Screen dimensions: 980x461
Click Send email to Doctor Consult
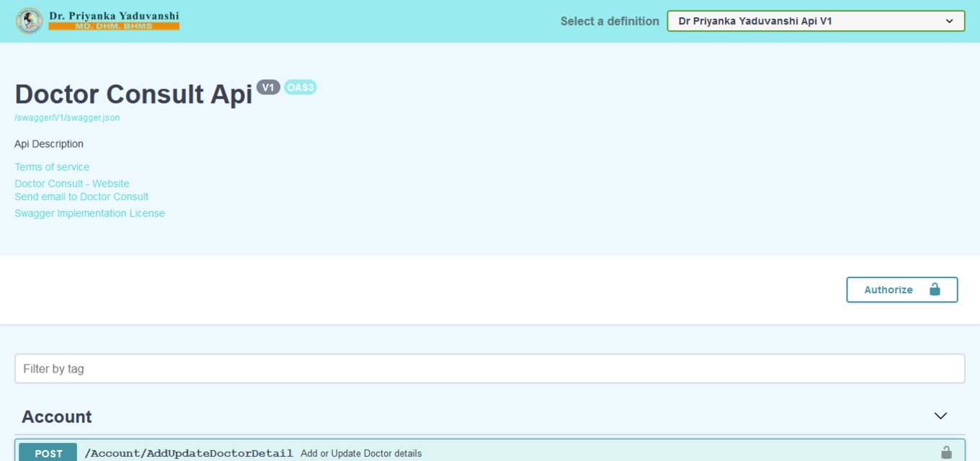click(81, 197)
